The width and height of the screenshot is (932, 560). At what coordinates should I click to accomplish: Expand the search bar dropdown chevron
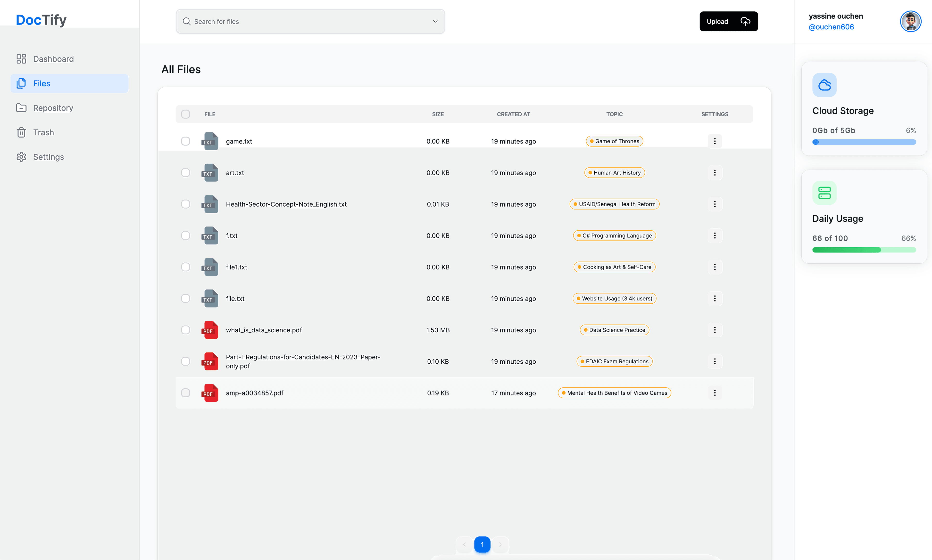click(x=435, y=22)
